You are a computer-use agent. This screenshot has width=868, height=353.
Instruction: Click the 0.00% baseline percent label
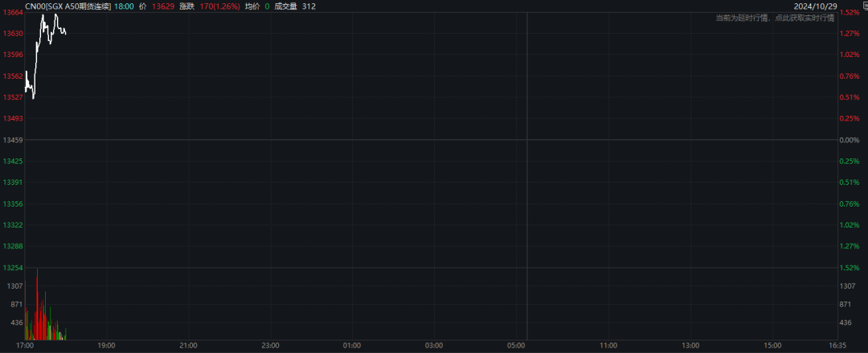850,140
